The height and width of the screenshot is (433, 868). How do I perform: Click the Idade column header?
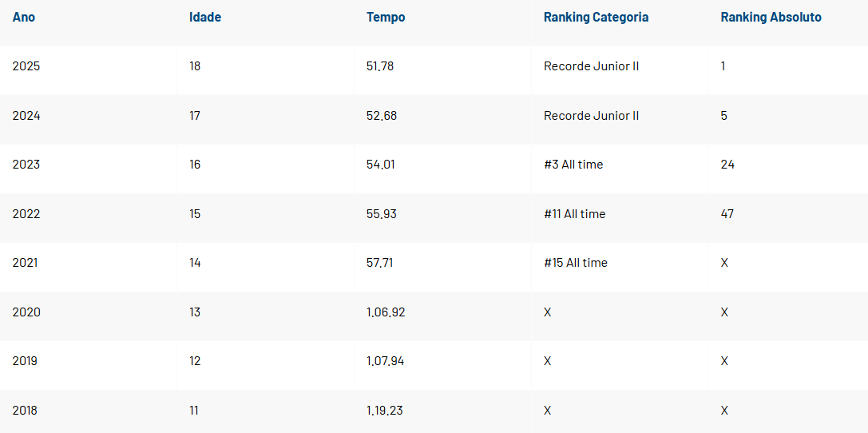click(x=205, y=18)
